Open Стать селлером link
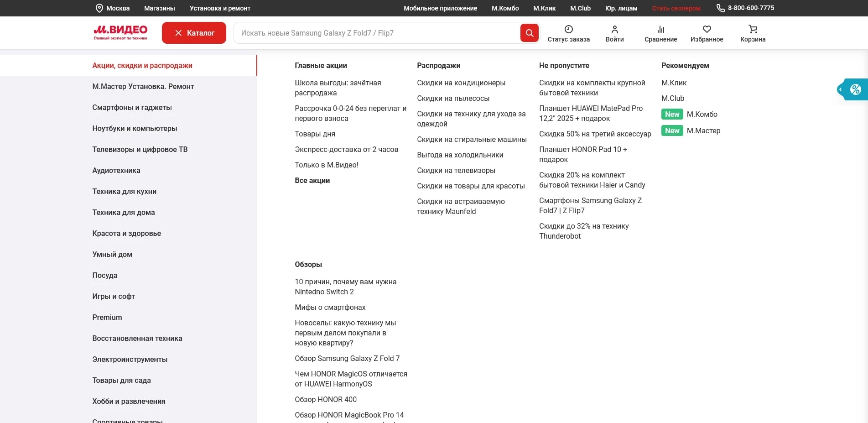 (x=676, y=8)
